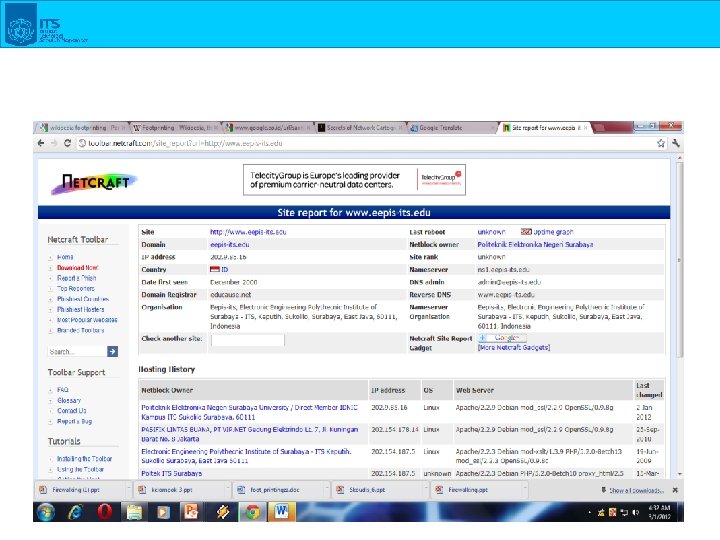Open the kelompok 3 ppt download
720x540 pixels.
[172, 490]
